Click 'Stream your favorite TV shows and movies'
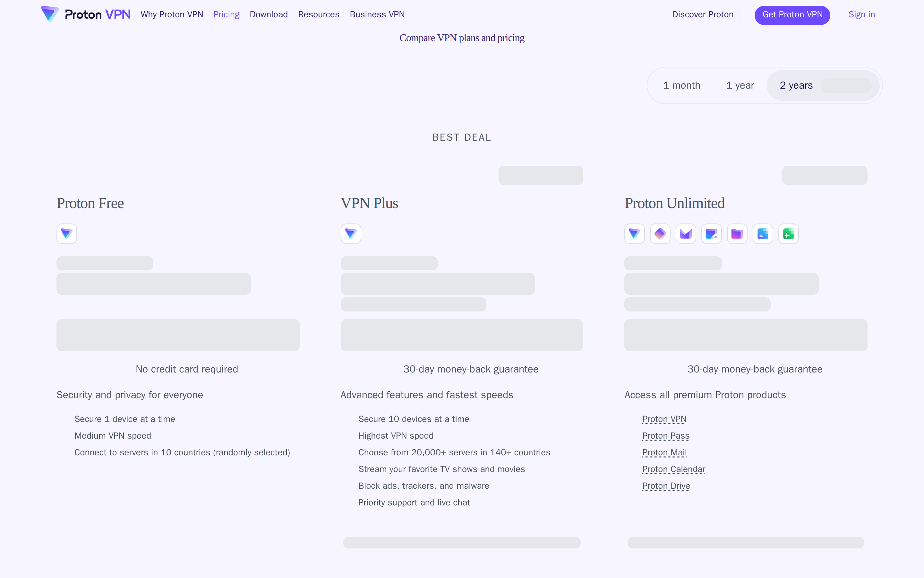The width and height of the screenshot is (924, 578). coord(442,469)
